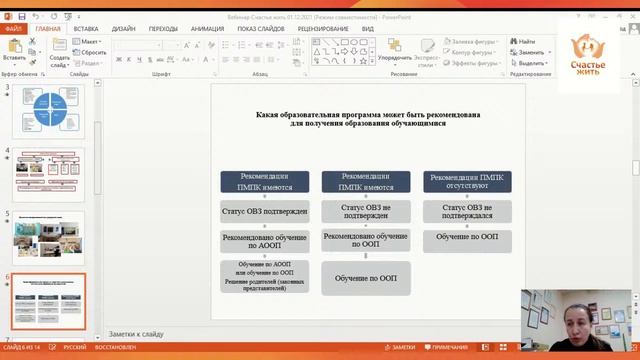Open the ДИЗАЙН (Design) tab

coord(124,29)
